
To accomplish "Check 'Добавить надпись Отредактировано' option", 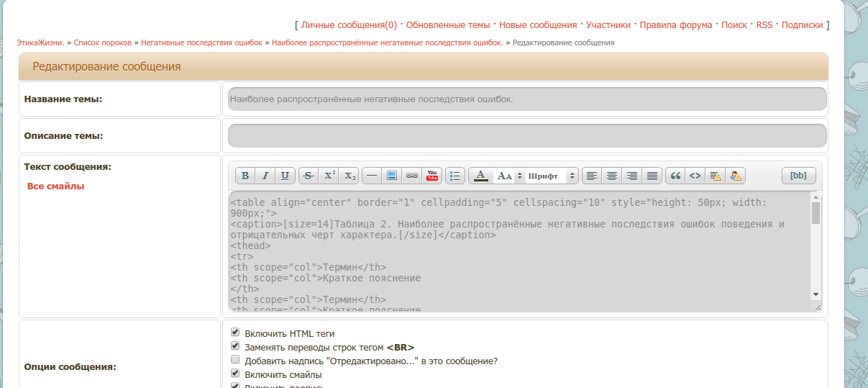I will (235, 360).
